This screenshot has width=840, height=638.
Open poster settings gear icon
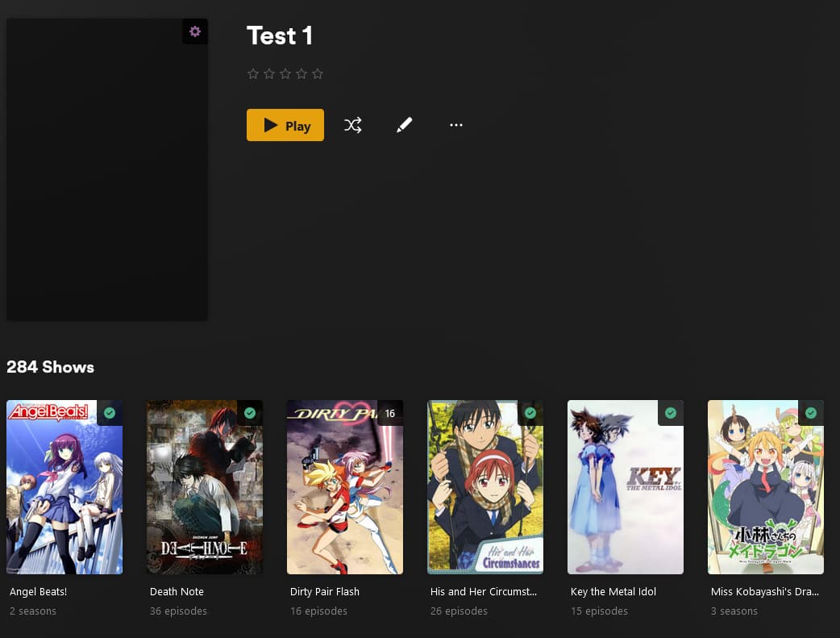point(195,31)
